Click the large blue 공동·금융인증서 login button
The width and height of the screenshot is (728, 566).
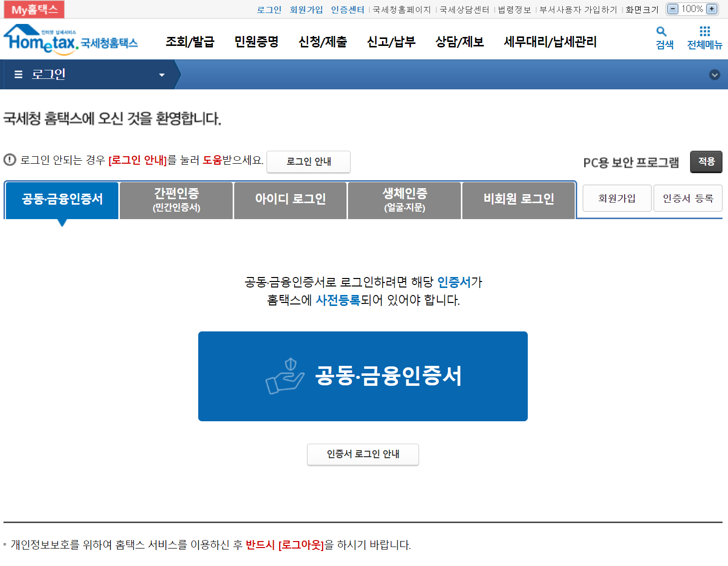point(363,376)
